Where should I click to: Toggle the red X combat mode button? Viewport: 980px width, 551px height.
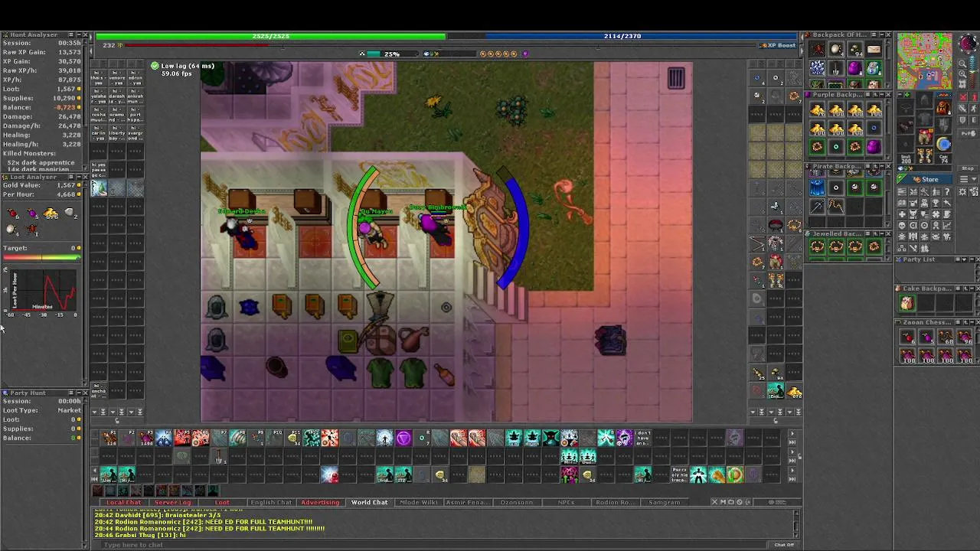[x=963, y=96]
